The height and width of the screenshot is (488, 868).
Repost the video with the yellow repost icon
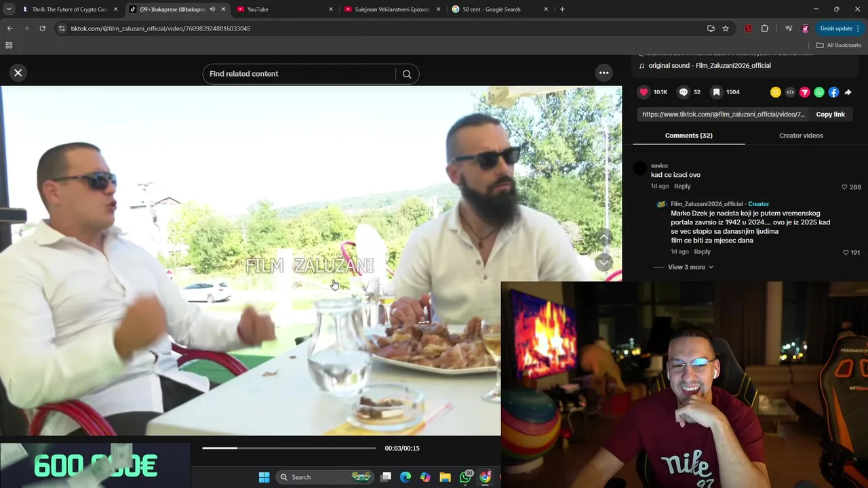776,92
